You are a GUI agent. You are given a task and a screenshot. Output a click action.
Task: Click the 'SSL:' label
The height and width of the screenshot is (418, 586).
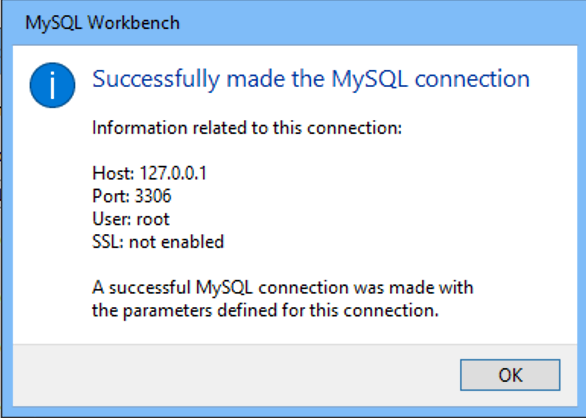click(108, 242)
